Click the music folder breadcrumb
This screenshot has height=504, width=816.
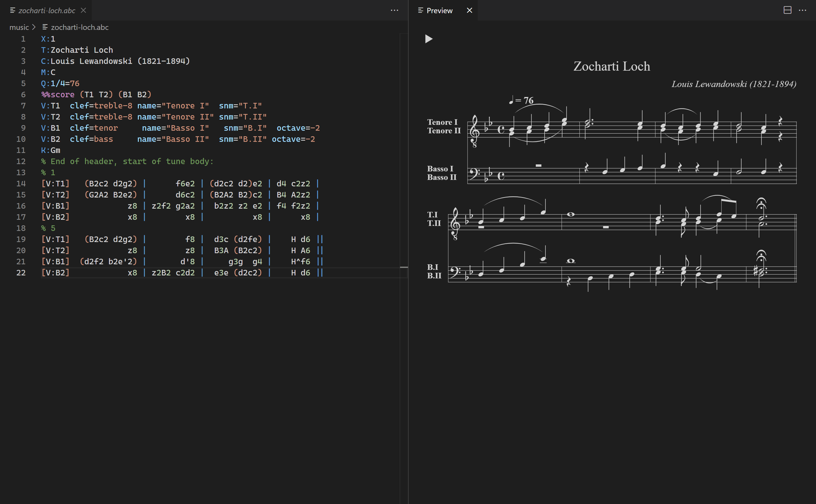pyautogui.click(x=19, y=27)
